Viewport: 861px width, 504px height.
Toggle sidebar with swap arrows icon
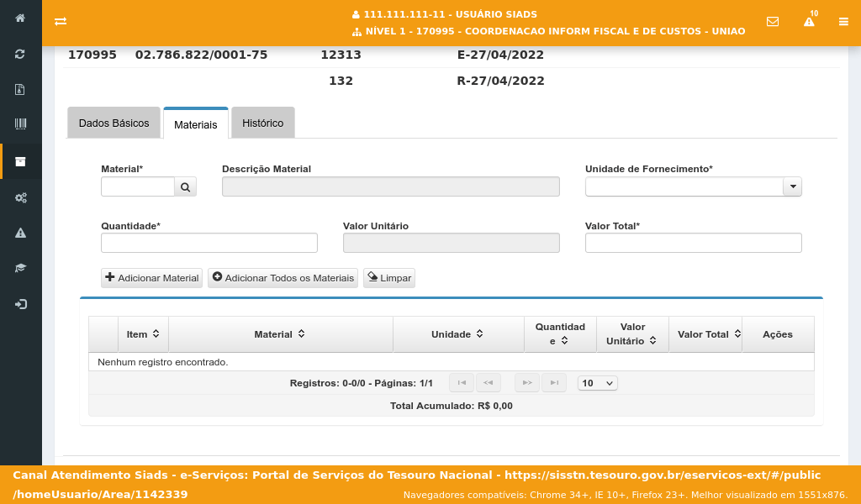[x=61, y=21]
